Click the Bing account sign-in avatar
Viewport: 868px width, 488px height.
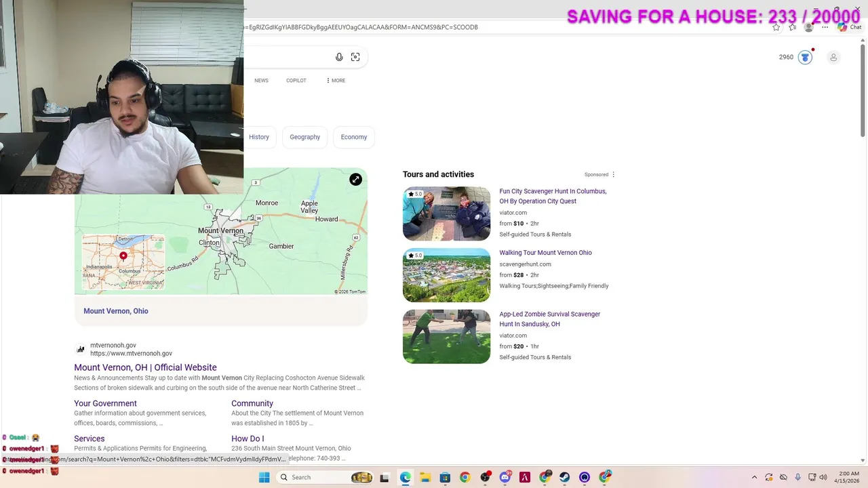coord(833,57)
